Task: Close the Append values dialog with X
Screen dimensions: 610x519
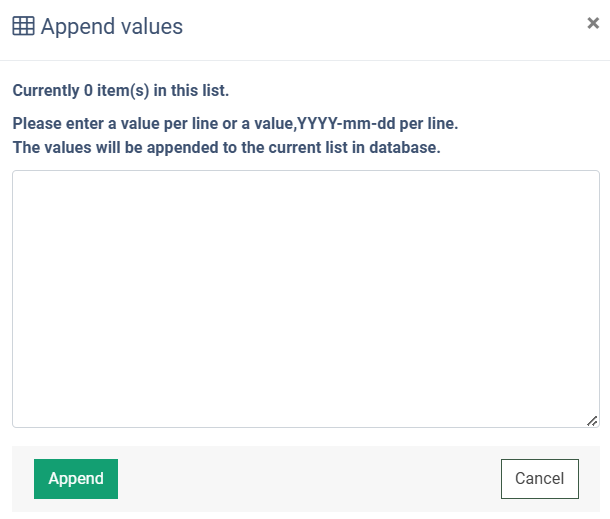Action: (x=593, y=23)
